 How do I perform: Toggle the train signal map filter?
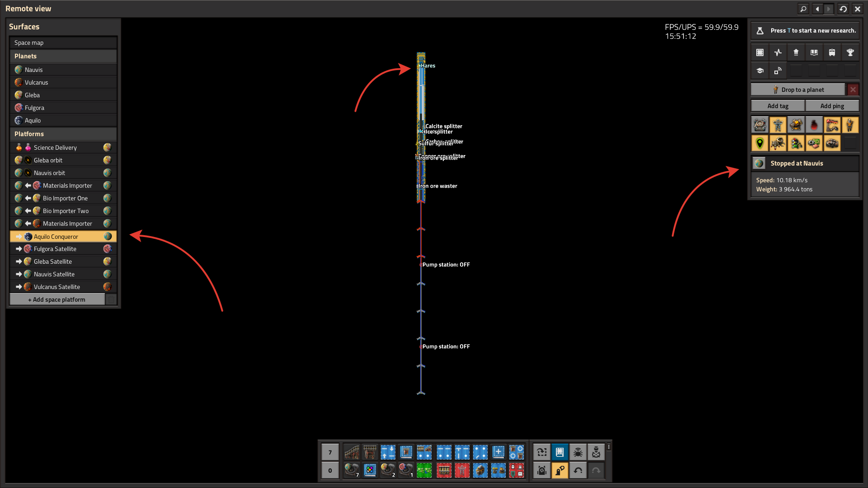(x=796, y=143)
